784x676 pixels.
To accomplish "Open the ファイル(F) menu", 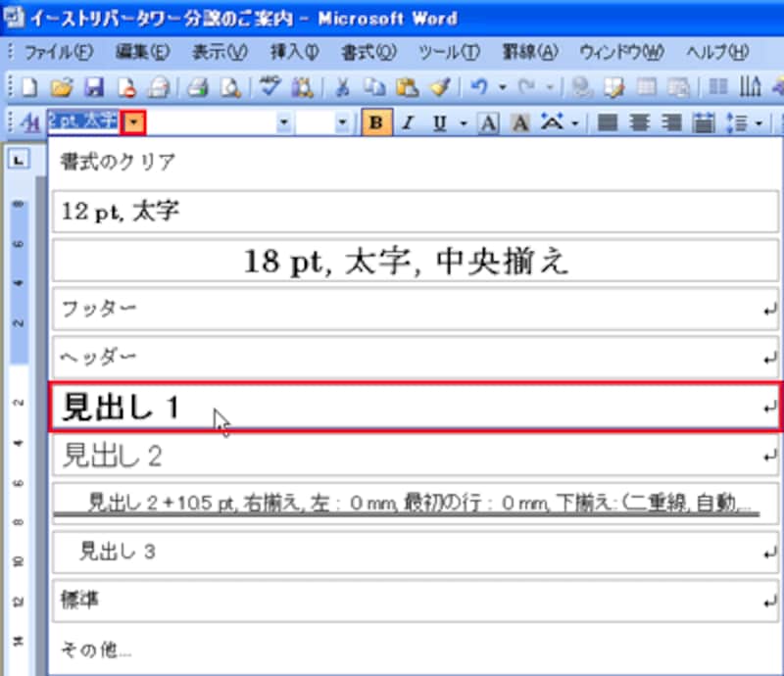I will point(58,52).
